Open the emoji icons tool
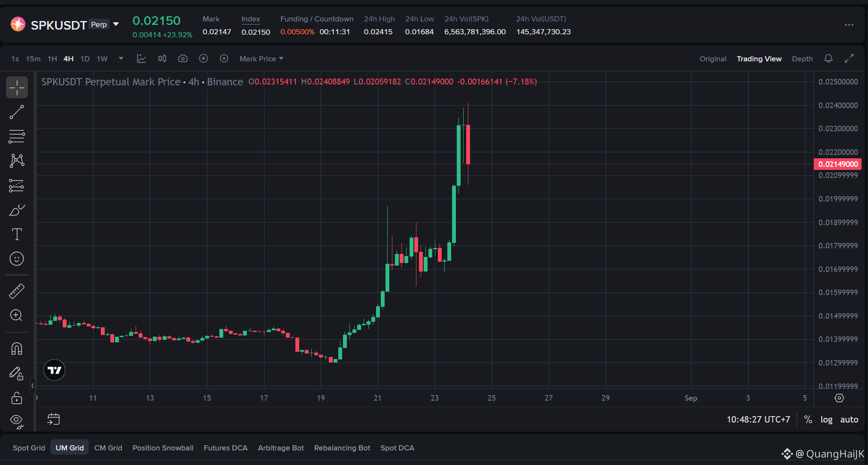The image size is (868, 465). [x=17, y=259]
